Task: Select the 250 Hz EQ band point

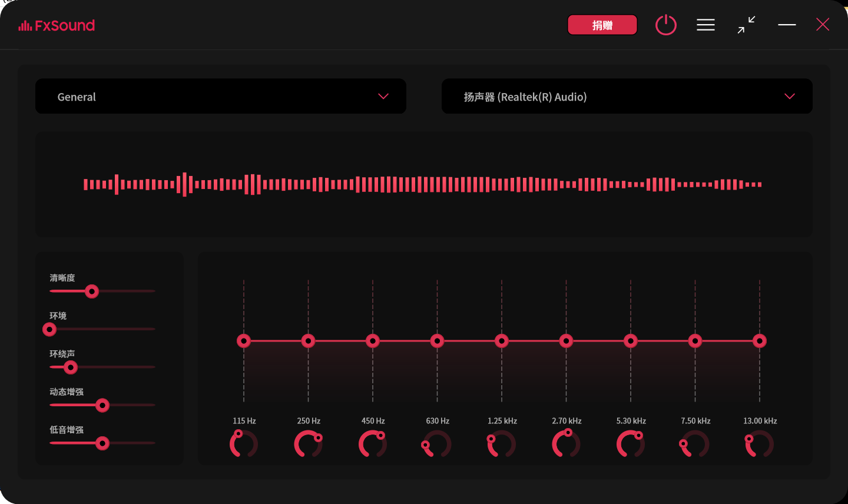Action: tap(308, 341)
